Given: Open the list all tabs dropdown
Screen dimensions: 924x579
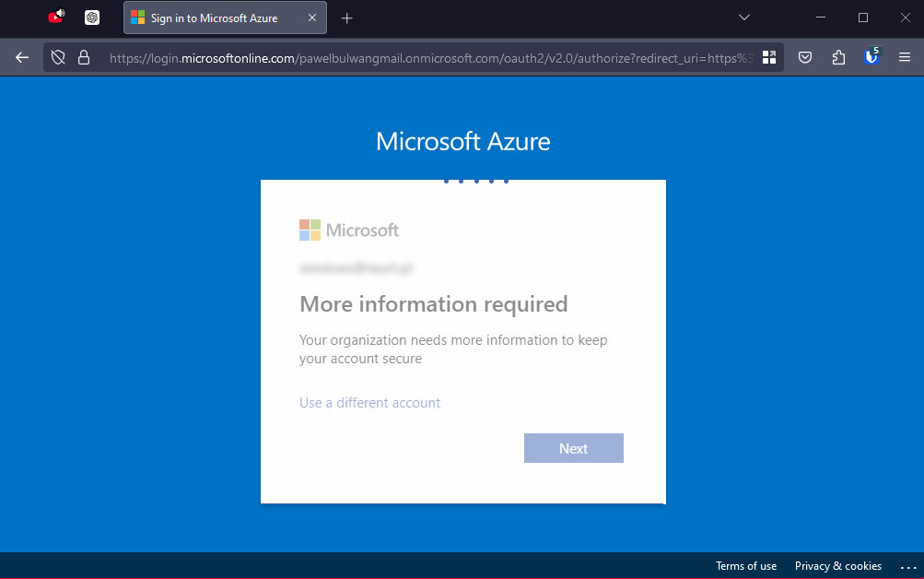Looking at the screenshot, I should click(x=744, y=18).
